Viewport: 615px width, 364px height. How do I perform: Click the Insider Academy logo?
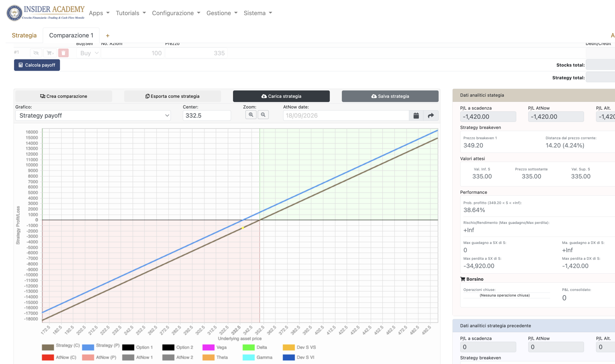(x=46, y=13)
